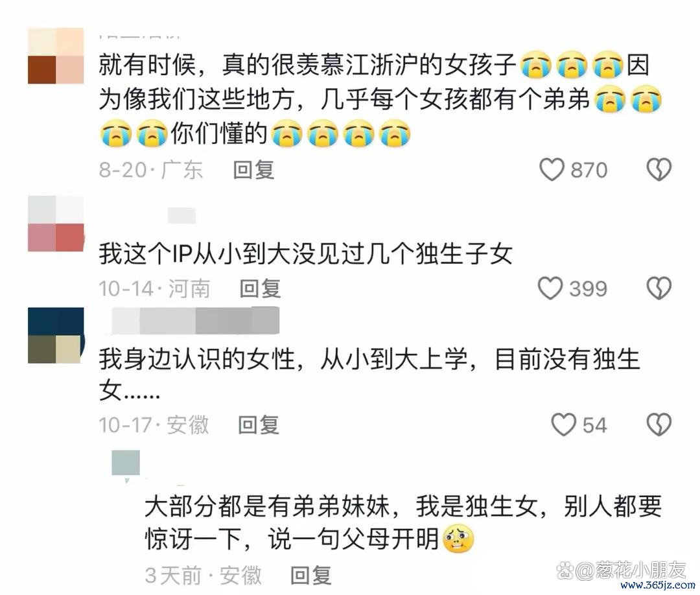Select reply text mentioning 父母开明
The width and height of the screenshot is (700, 595).
403,523
